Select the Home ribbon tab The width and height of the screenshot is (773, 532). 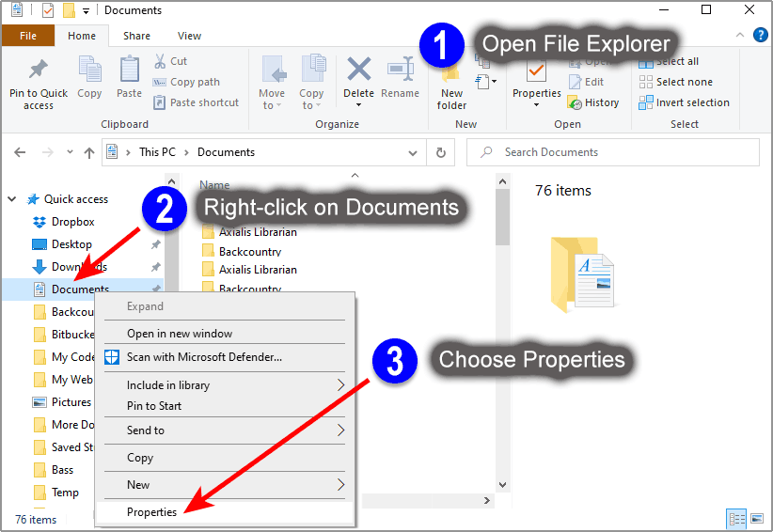click(82, 36)
